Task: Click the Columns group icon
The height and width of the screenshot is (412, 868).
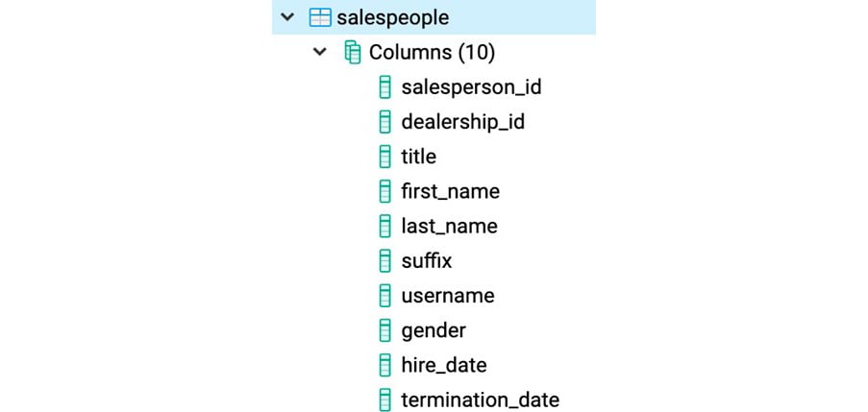Action: (353, 52)
